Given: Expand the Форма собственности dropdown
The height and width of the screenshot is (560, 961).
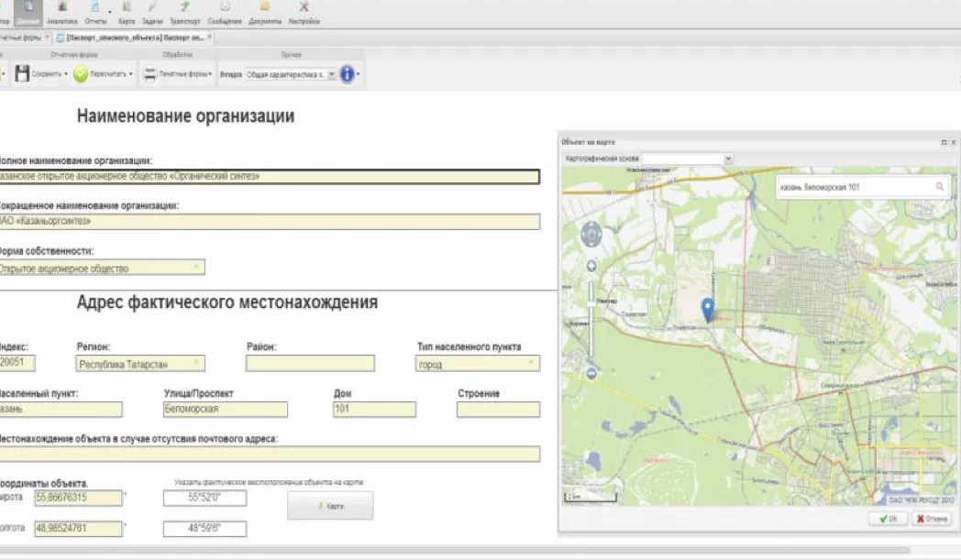Looking at the screenshot, I should tap(196, 268).
